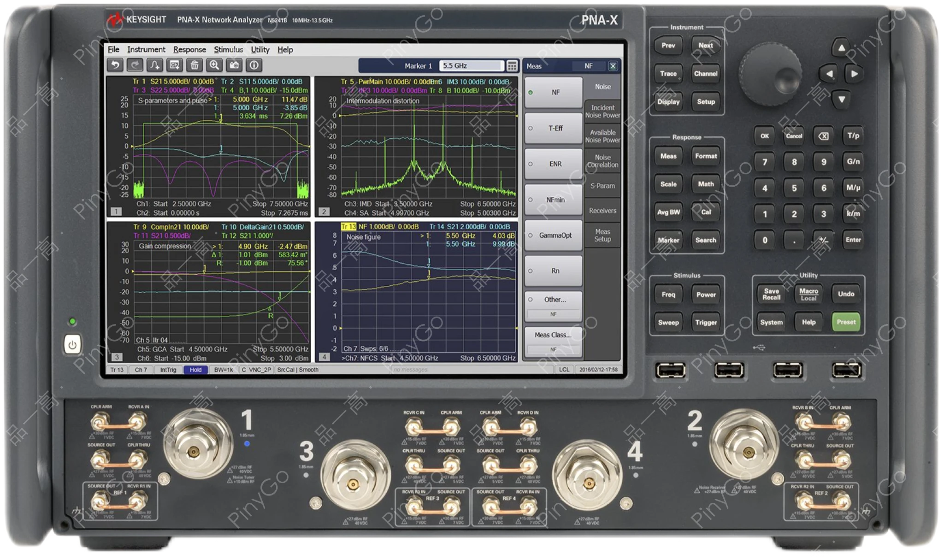Screen dimensions: 944x560
Task: Open the Meas Class... selector
Action: (553, 336)
